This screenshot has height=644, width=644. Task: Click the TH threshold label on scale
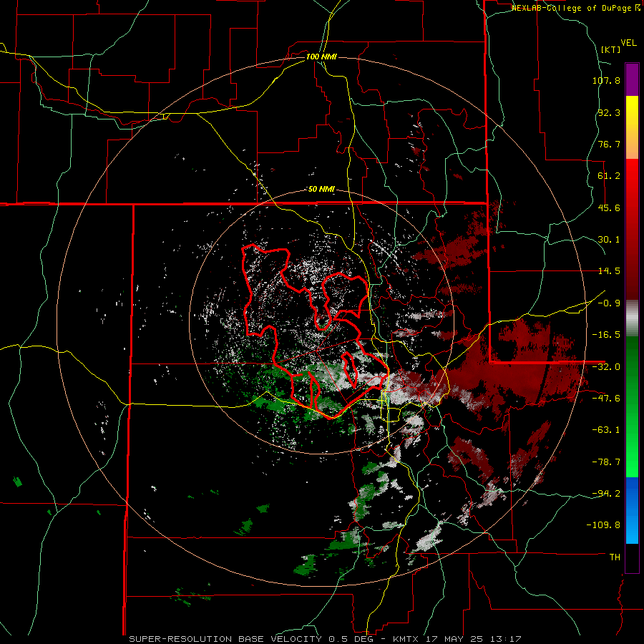(615, 557)
